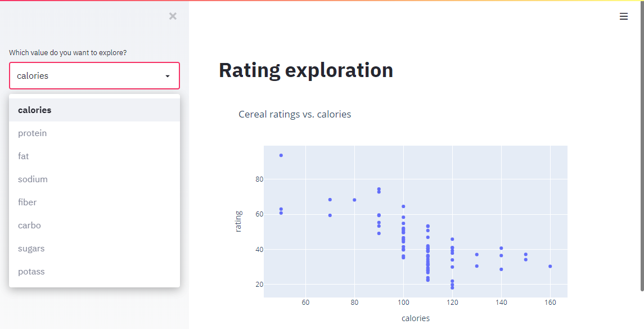
Task: Open the hamburger main menu
Action: [x=623, y=17]
